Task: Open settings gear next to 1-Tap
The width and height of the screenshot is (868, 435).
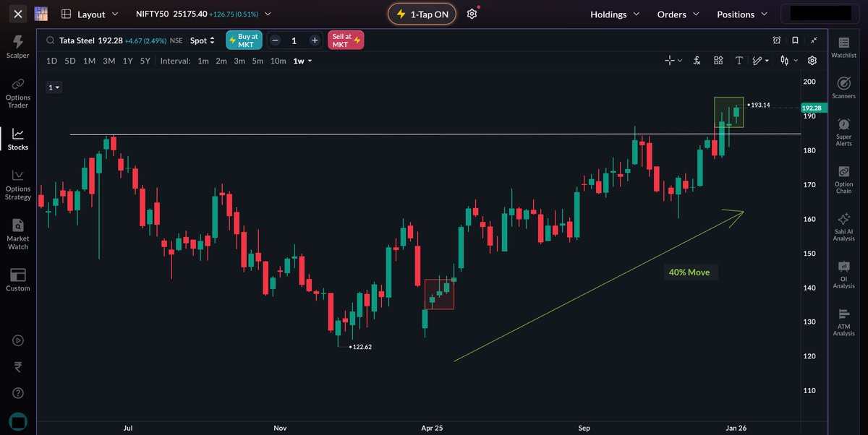Action: pos(472,14)
